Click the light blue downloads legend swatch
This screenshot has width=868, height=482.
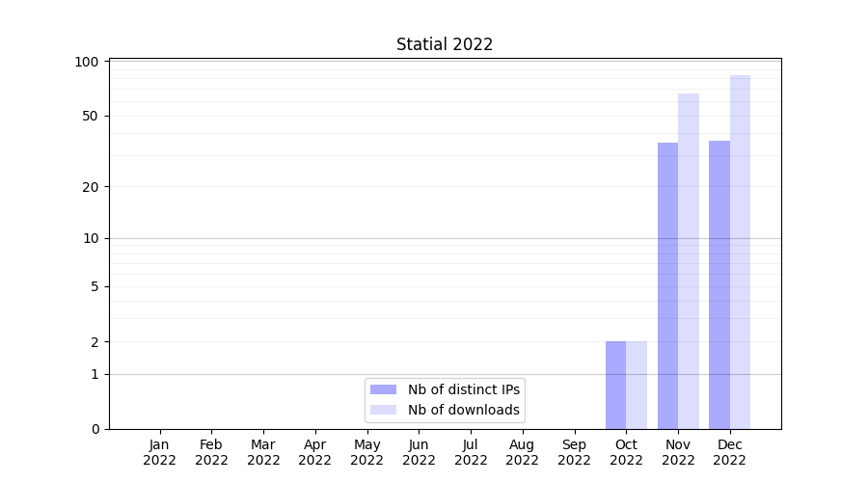click(383, 410)
